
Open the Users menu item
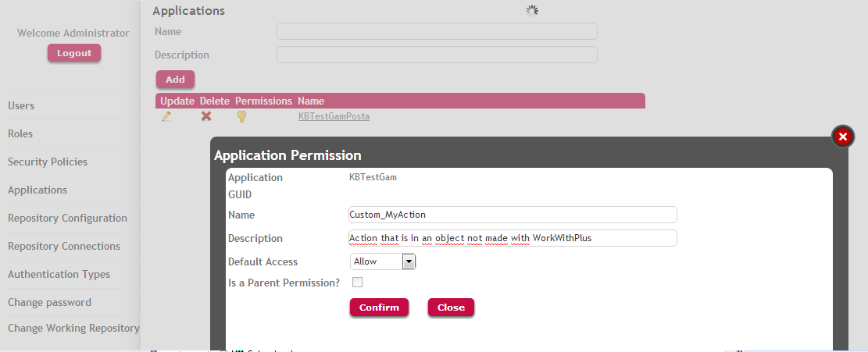(21, 105)
